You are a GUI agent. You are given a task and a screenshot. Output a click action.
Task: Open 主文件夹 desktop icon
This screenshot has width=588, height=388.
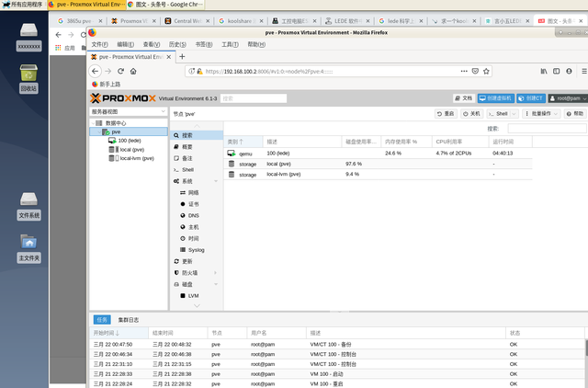[x=28, y=248]
